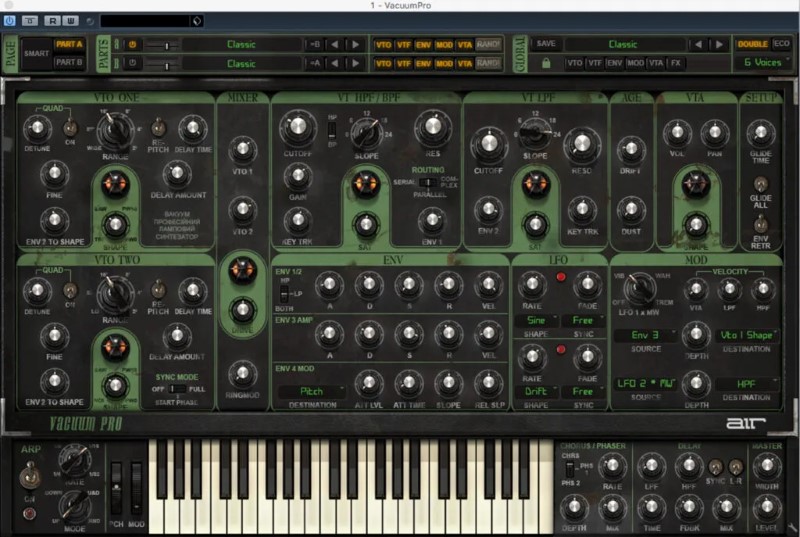Click the LFO 2 red rate LED
The width and height of the screenshot is (800, 537).
click(x=561, y=349)
